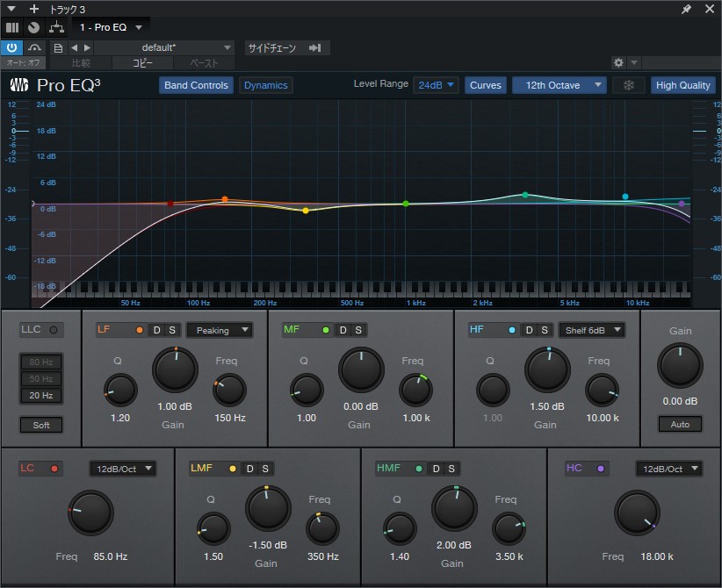Image resolution: width=722 pixels, height=588 pixels.
Task: Click the LF Gain knob
Action: (176, 370)
